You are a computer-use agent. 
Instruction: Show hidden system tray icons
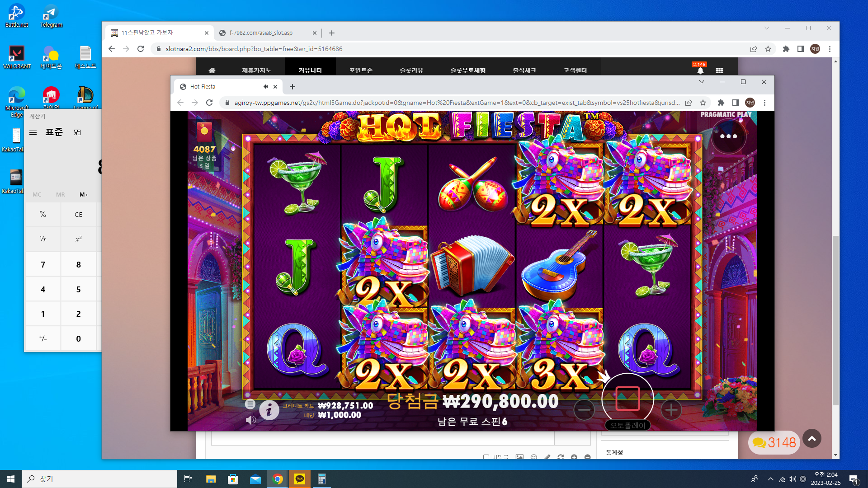tap(771, 479)
